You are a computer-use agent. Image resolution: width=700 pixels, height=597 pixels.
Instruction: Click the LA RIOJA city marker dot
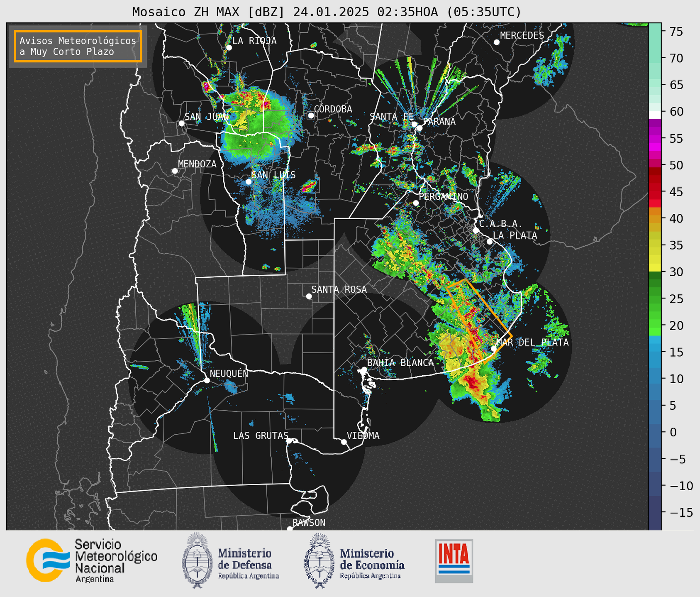(x=229, y=48)
